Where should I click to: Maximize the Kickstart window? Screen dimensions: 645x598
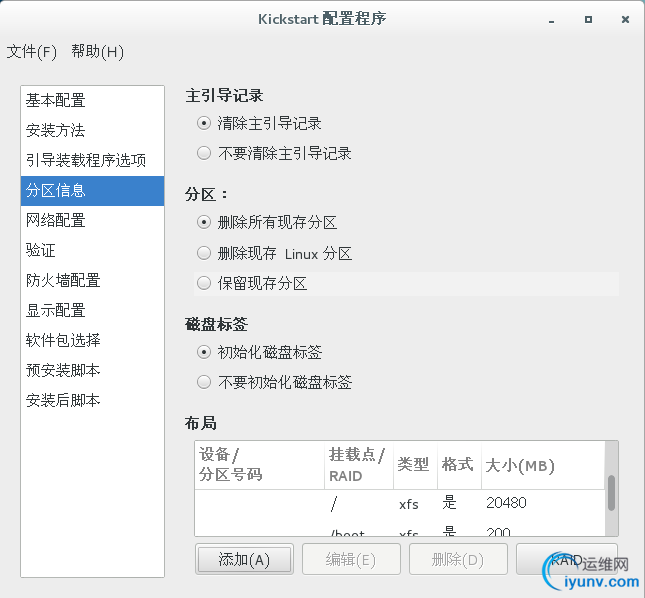pos(588,19)
